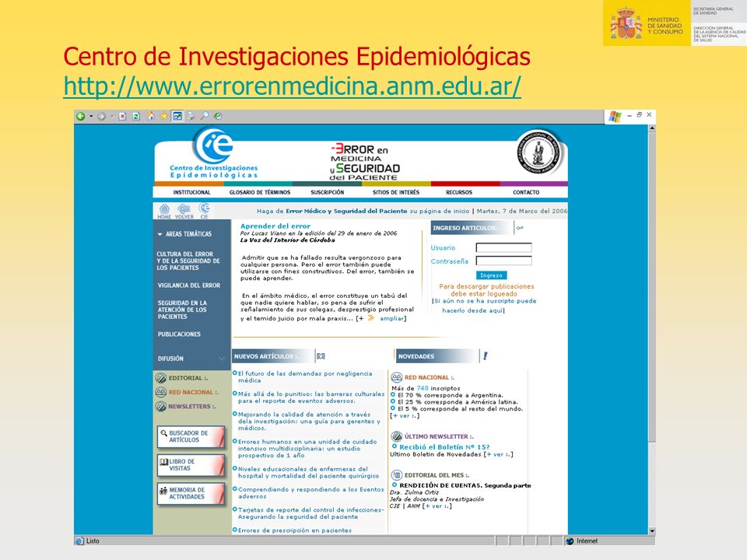747x560 pixels.
Task: Click the Red Nacional sidebar icon
Action: point(161,392)
